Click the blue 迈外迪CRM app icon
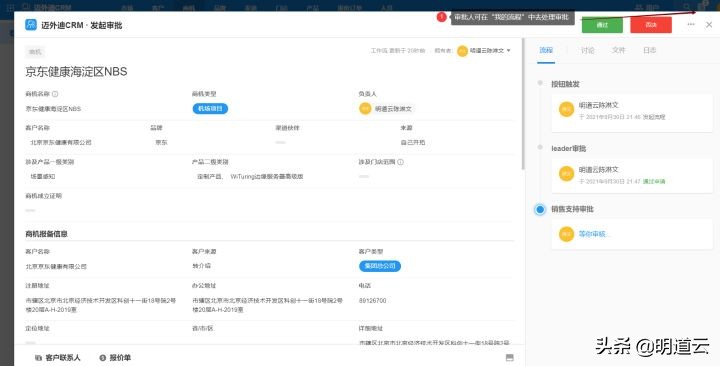The image size is (720, 366). click(x=31, y=25)
